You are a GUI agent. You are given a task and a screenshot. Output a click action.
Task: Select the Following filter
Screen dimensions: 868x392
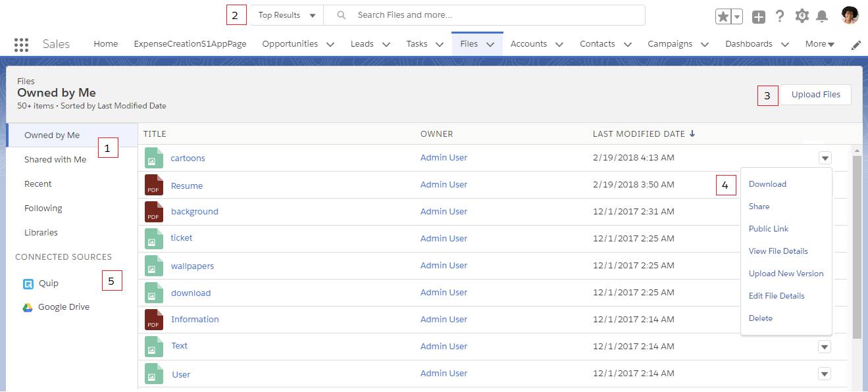[x=43, y=208]
